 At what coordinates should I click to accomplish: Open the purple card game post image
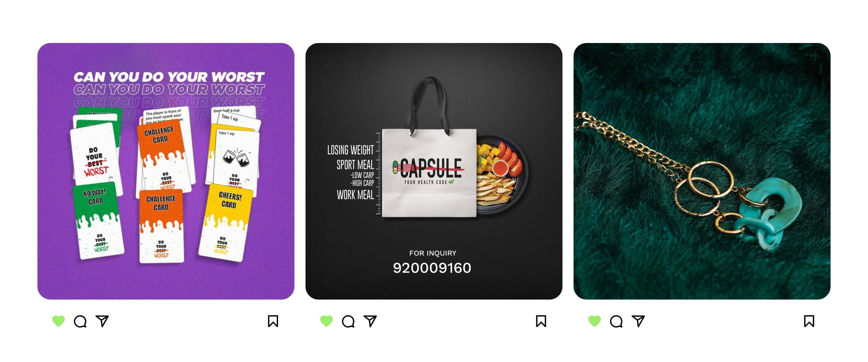coord(166,171)
